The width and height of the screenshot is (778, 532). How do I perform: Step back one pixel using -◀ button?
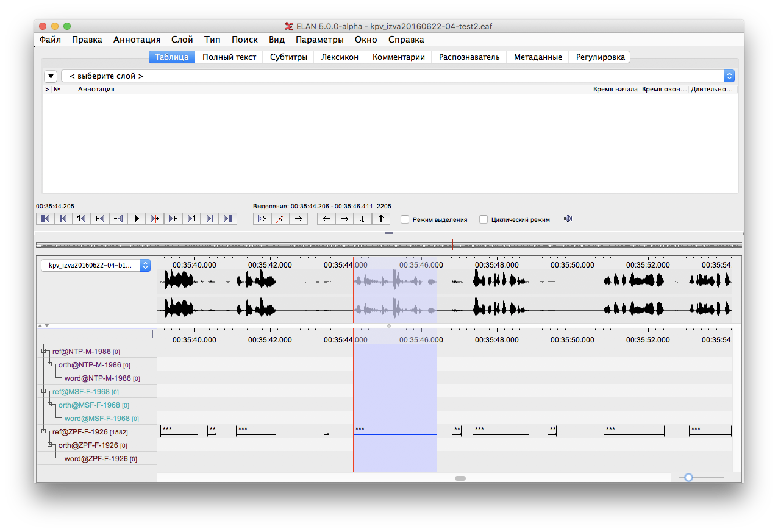tap(118, 218)
